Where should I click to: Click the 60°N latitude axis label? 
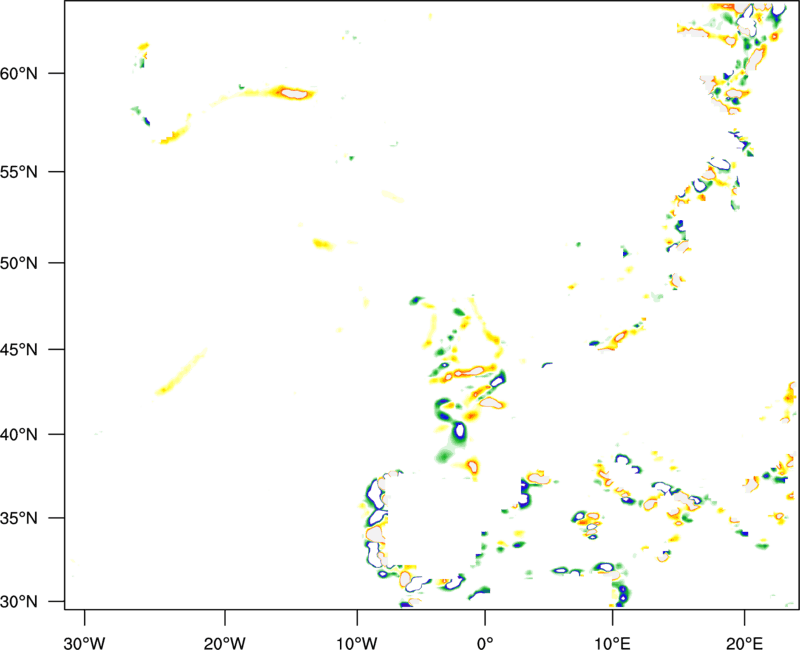19,73
